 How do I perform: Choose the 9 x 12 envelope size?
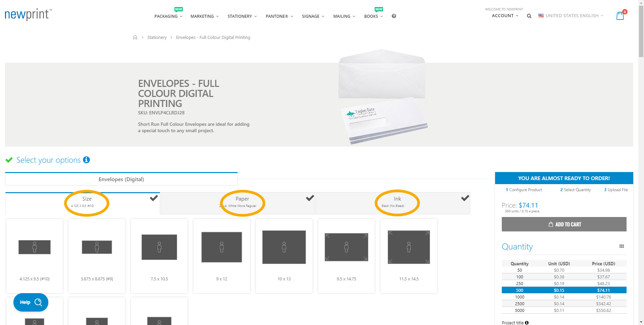click(x=222, y=256)
